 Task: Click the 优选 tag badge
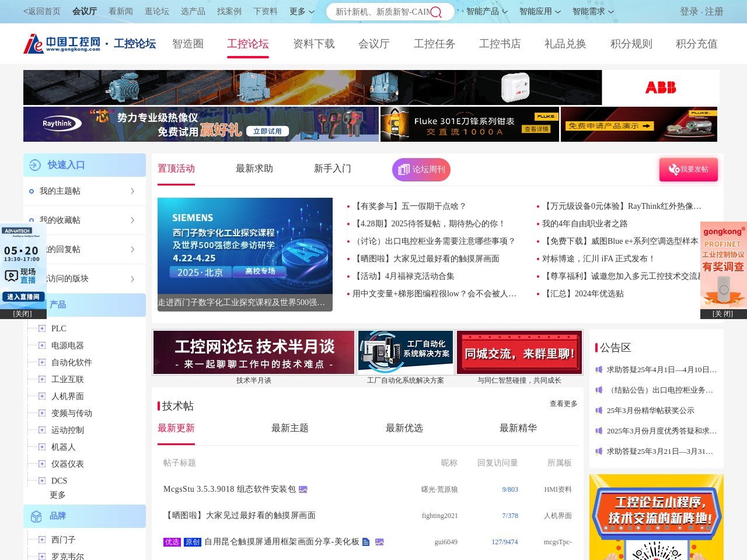click(172, 542)
